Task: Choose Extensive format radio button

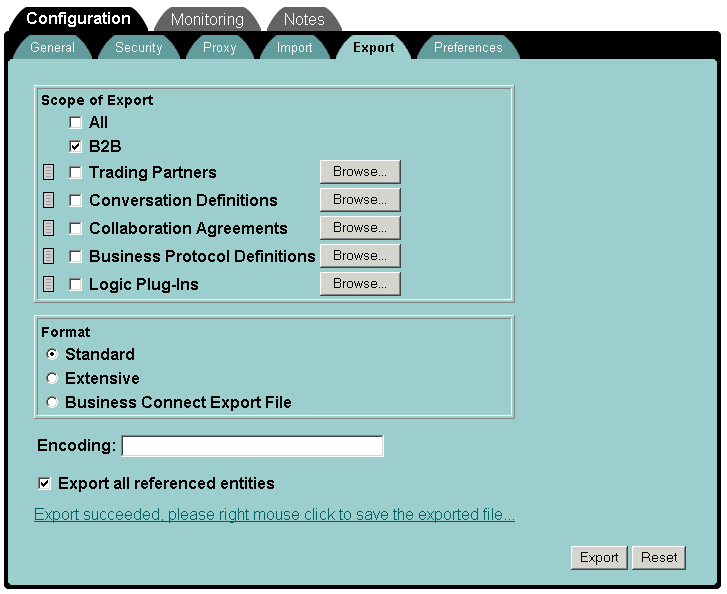Action: coord(52,378)
